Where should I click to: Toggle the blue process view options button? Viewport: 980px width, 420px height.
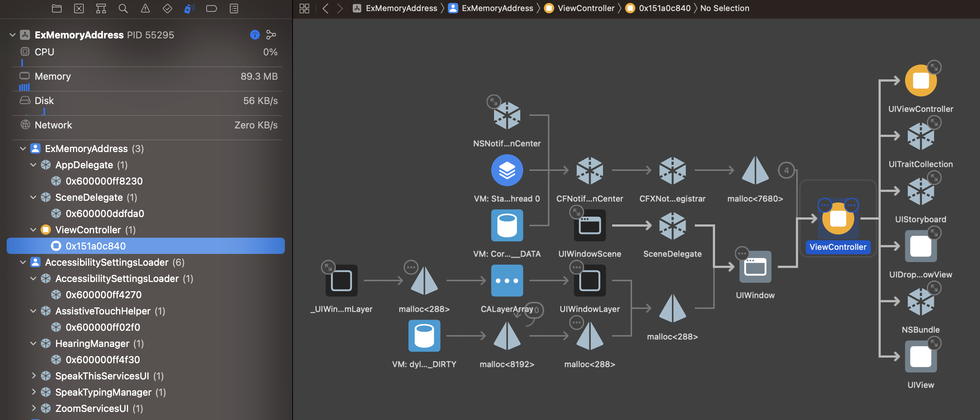pos(255,35)
